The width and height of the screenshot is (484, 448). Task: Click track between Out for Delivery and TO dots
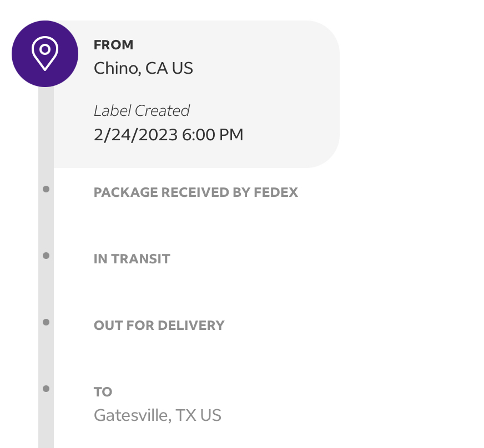coord(46,355)
